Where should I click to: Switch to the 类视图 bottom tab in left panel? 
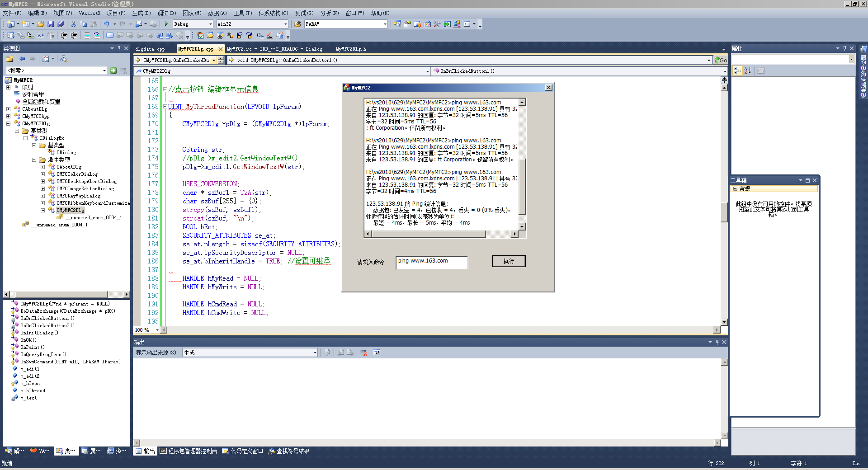[x=66, y=451]
